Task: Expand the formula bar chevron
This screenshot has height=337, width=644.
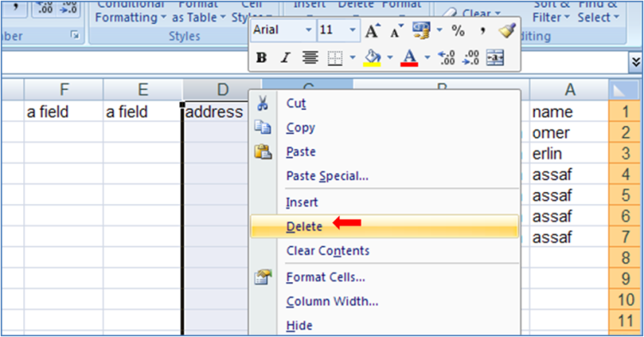Action: click(635, 63)
